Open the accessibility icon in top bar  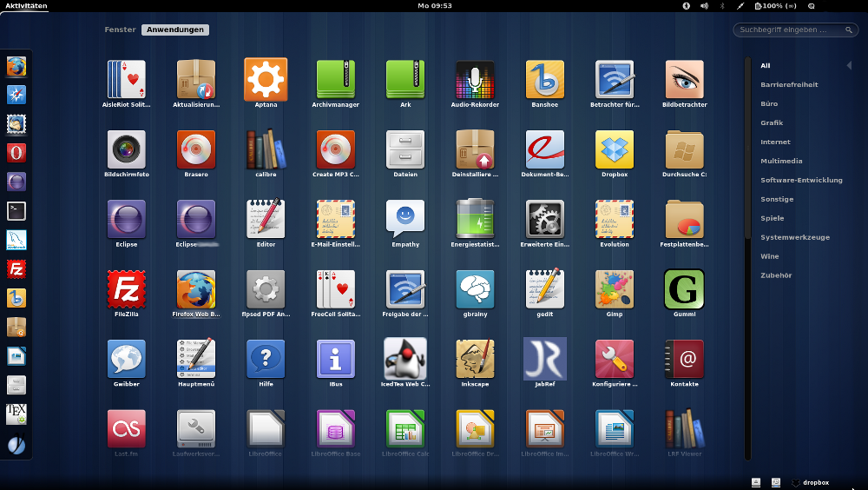click(686, 5)
